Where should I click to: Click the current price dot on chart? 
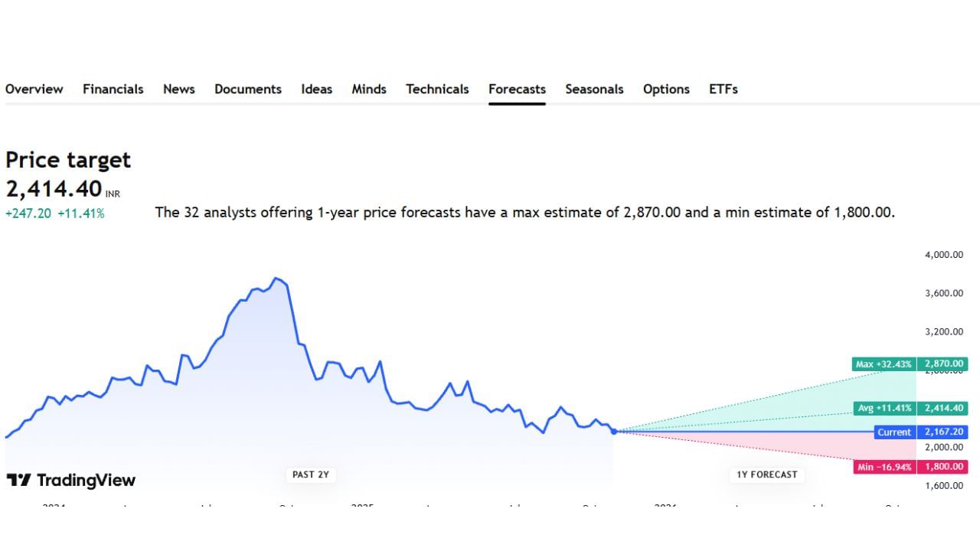(x=614, y=432)
